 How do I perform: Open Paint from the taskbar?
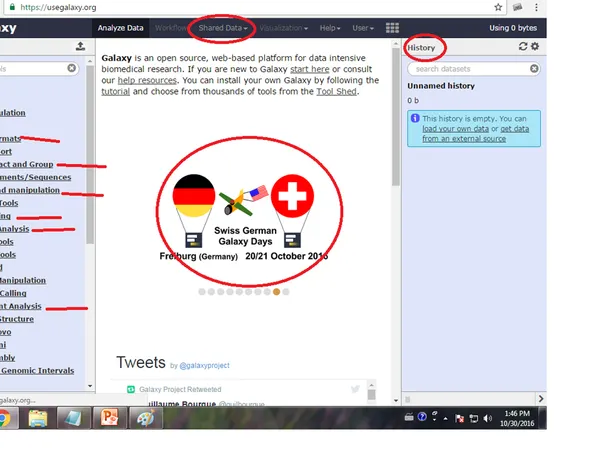point(145,418)
